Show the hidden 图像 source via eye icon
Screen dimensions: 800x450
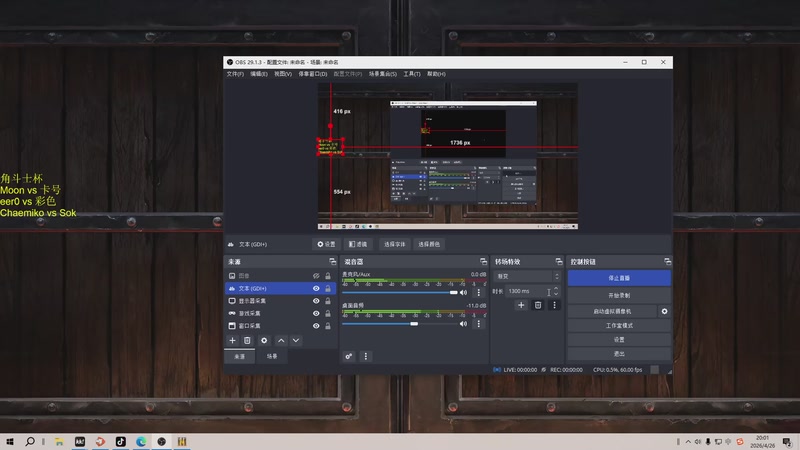[x=316, y=276]
